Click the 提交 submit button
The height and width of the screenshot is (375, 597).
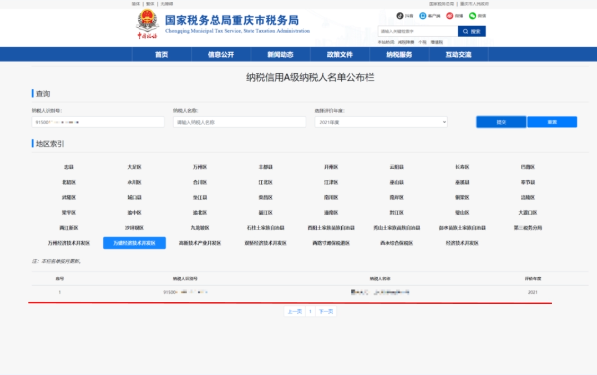[x=501, y=122]
